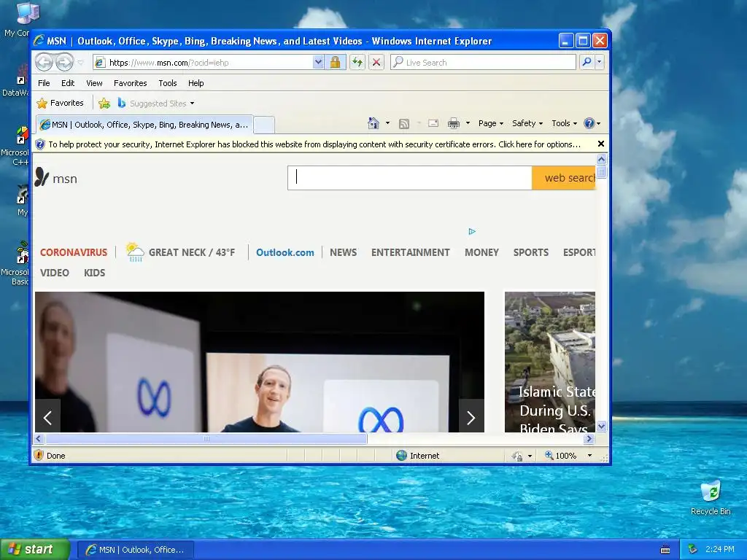
Task: Open the Islamic State news story thumbnail
Action: pos(550,362)
